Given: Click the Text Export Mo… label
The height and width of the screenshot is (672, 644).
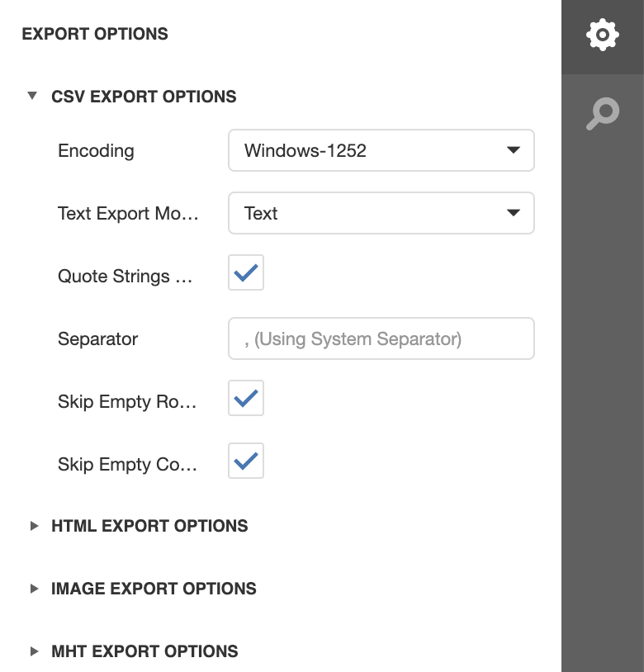Looking at the screenshot, I should coord(128,214).
